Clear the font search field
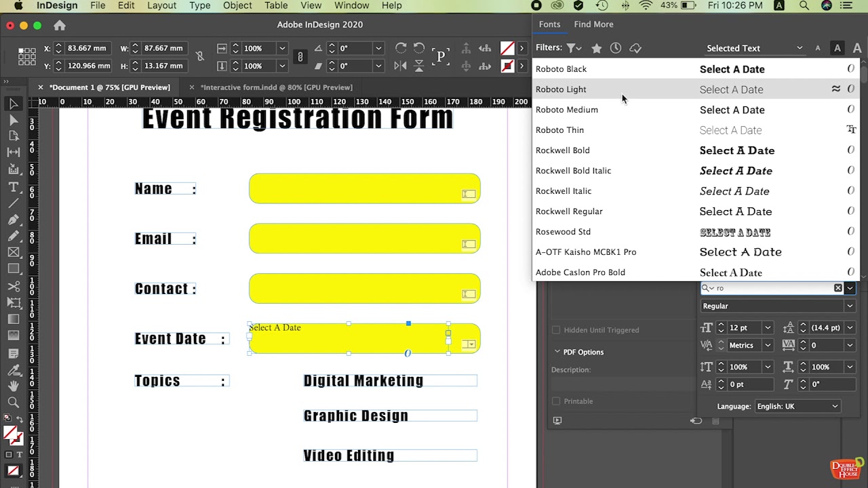868x488 pixels. pos(838,288)
